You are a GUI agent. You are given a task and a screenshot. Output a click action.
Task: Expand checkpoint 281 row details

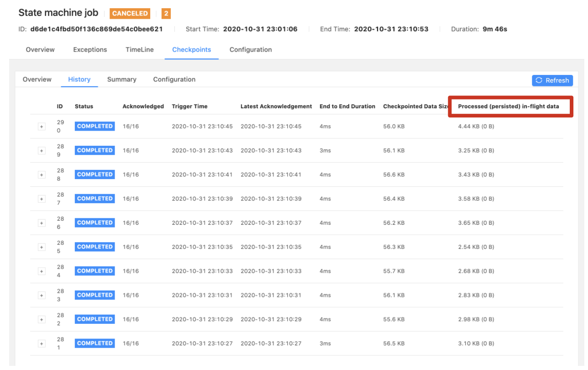[x=42, y=344]
